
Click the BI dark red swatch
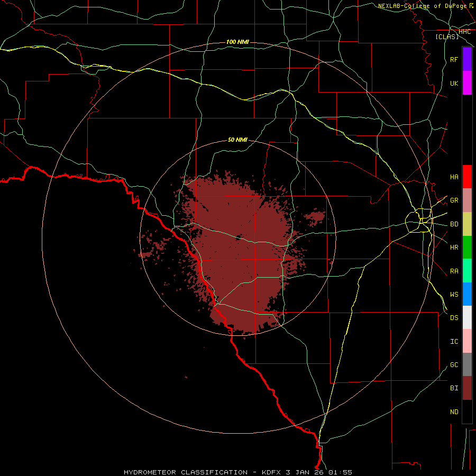[467, 388]
